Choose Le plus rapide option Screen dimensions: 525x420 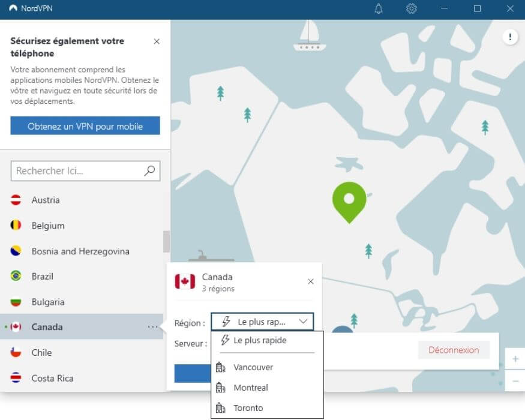point(267,340)
